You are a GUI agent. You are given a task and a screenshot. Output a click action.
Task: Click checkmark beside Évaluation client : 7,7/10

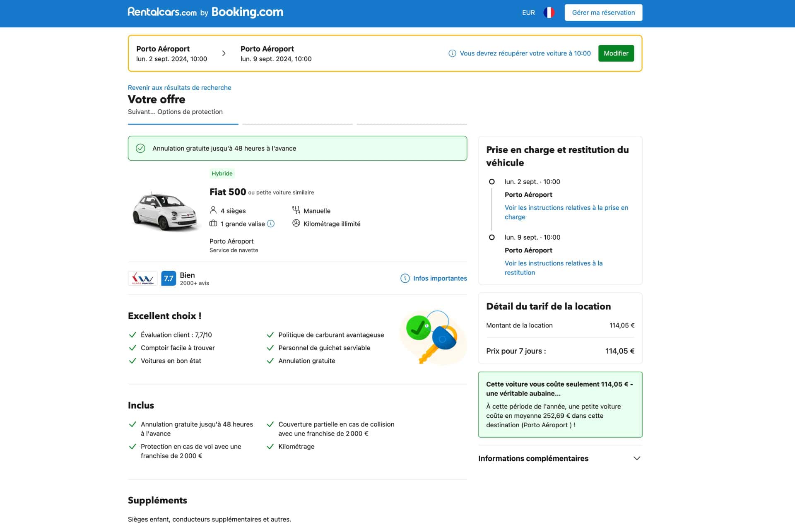[132, 335]
